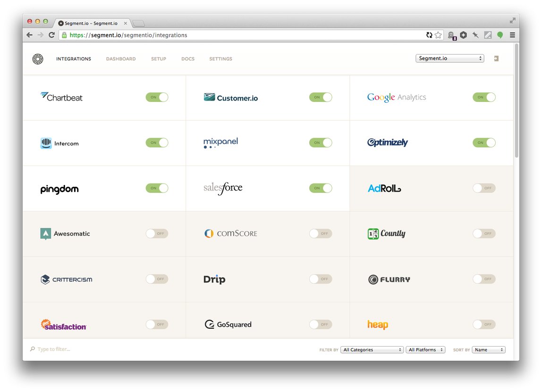
Task: Enable the Crittercism toggle
Action: pyautogui.click(x=157, y=279)
